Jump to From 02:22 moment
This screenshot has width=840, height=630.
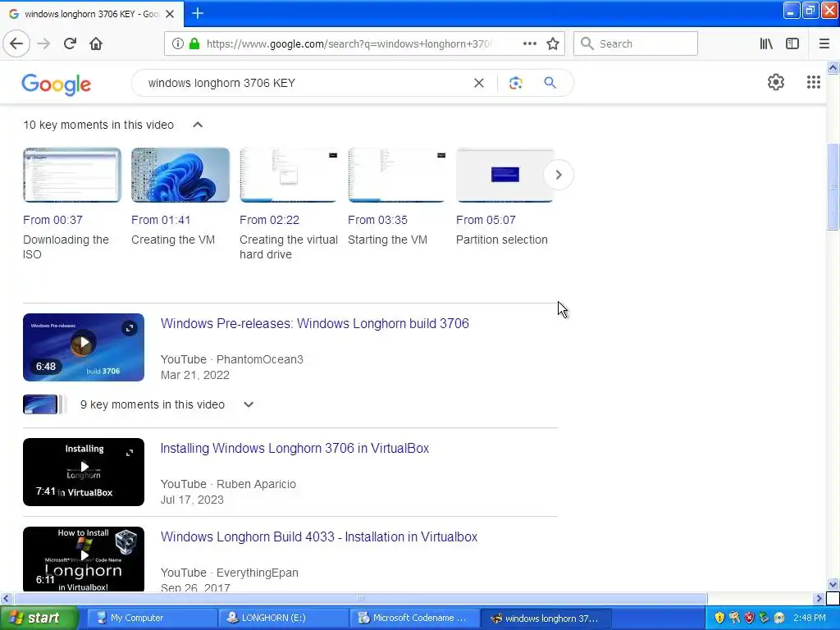269,220
